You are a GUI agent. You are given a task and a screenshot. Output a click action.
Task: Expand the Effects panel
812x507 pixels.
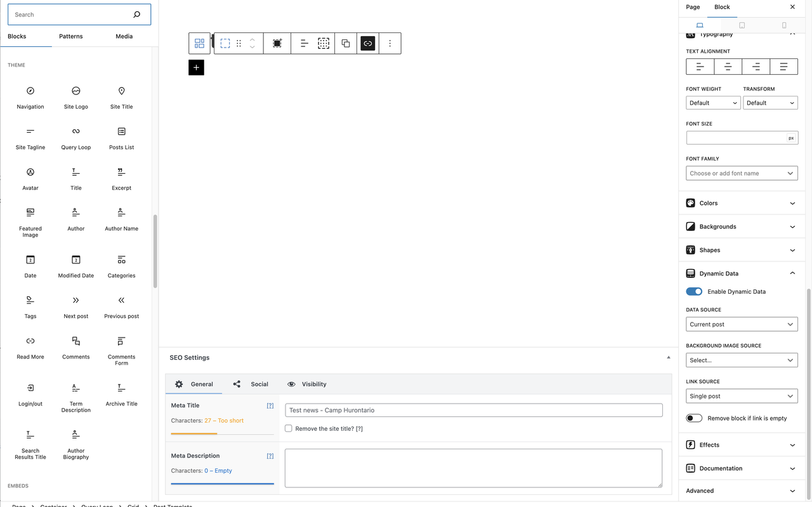pos(742,445)
